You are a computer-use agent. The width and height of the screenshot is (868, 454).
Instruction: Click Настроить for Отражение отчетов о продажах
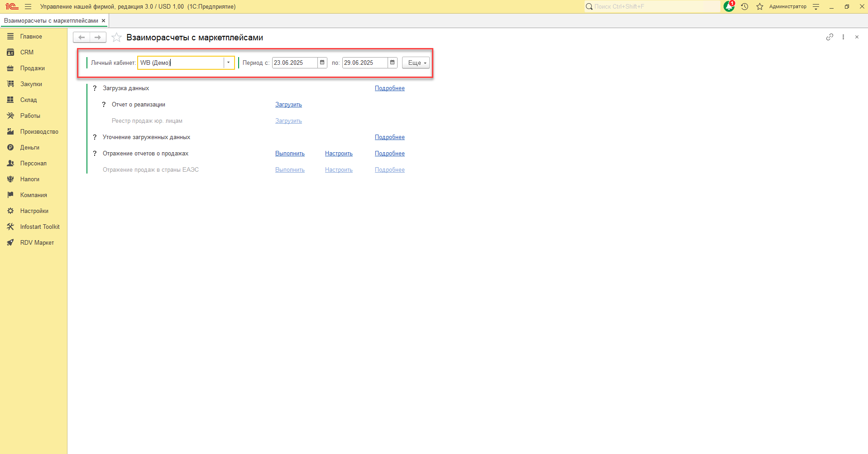pos(339,154)
